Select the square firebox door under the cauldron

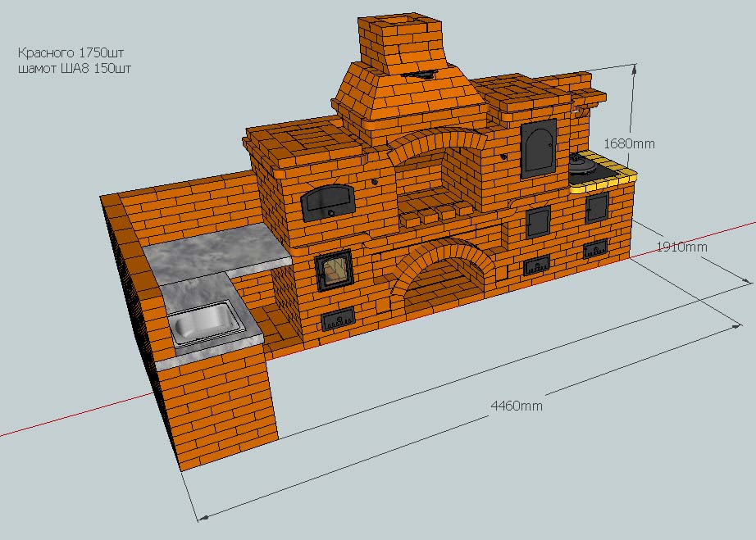click(x=596, y=208)
